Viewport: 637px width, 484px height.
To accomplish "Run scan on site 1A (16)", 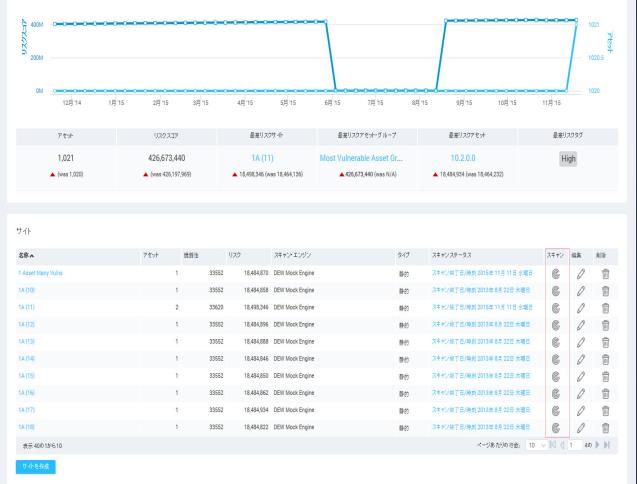I will point(555,392).
